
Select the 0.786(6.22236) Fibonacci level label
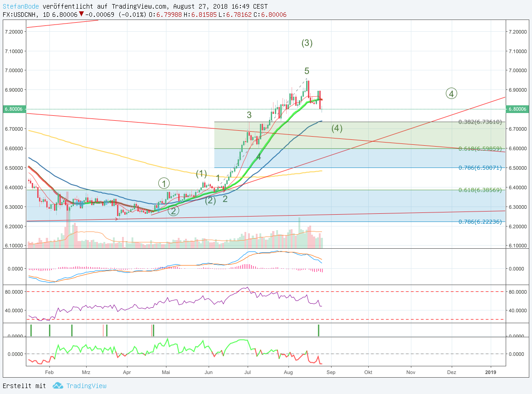[x=480, y=222]
